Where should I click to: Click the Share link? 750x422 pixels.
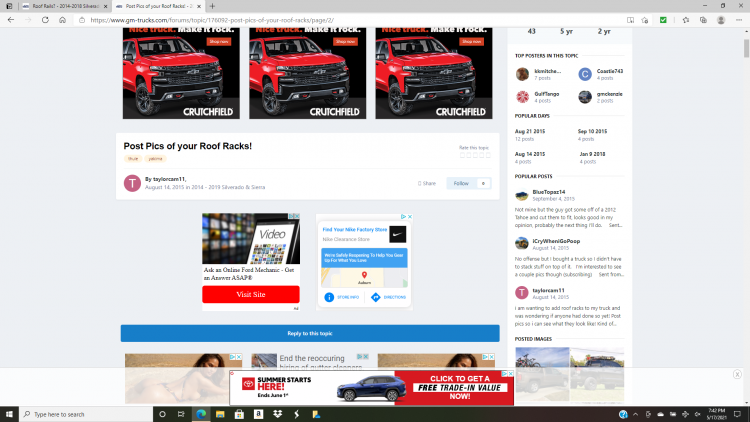427,183
